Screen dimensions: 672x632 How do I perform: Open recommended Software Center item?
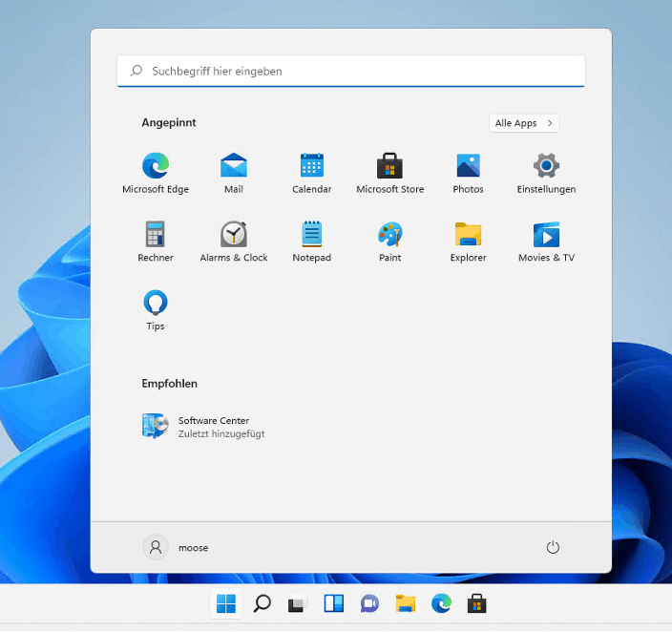(203, 427)
